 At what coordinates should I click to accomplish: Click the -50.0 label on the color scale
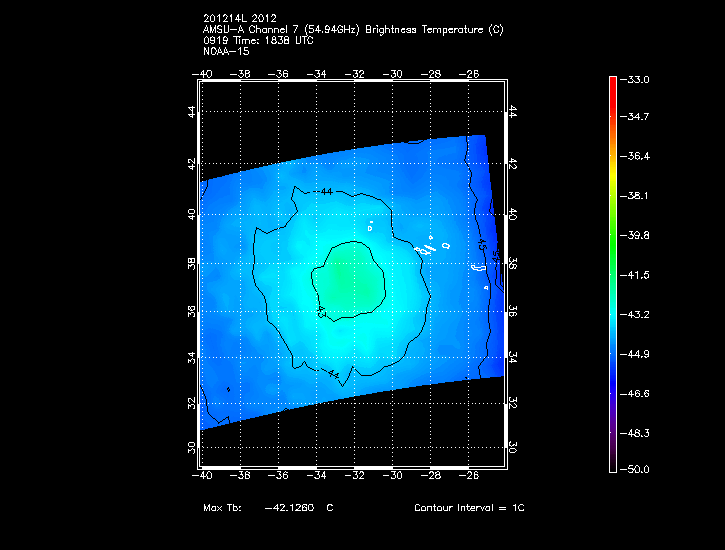638,469
